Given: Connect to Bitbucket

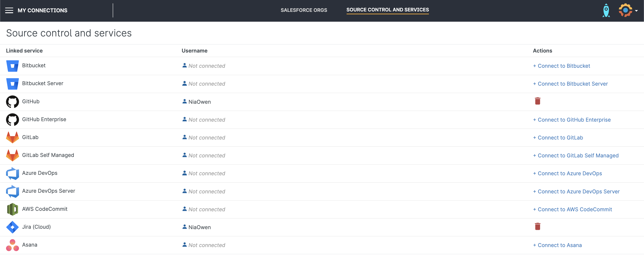Looking at the screenshot, I should tap(561, 66).
